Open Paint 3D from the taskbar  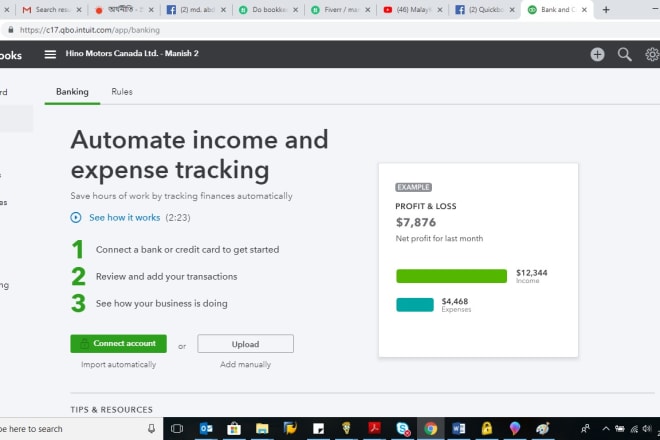tap(514, 429)
